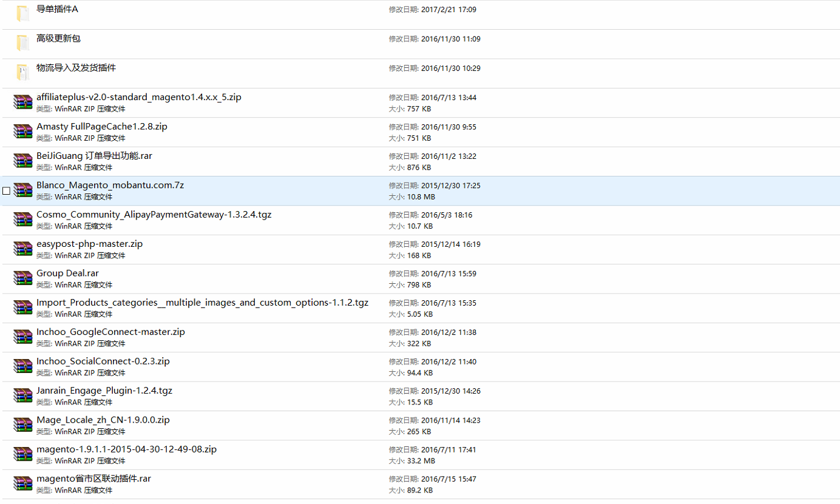The height and width of the screenshot is (504, 840).
Task: Click the size value 322 KB
Action: click(419, 343)
